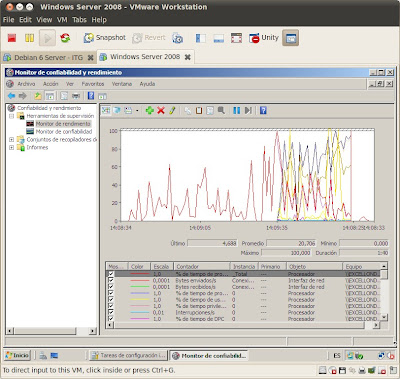This screenshot has height=379, width=400.
Task: Click the Print icon in MMC toolbar
Action: coord(76,96)
